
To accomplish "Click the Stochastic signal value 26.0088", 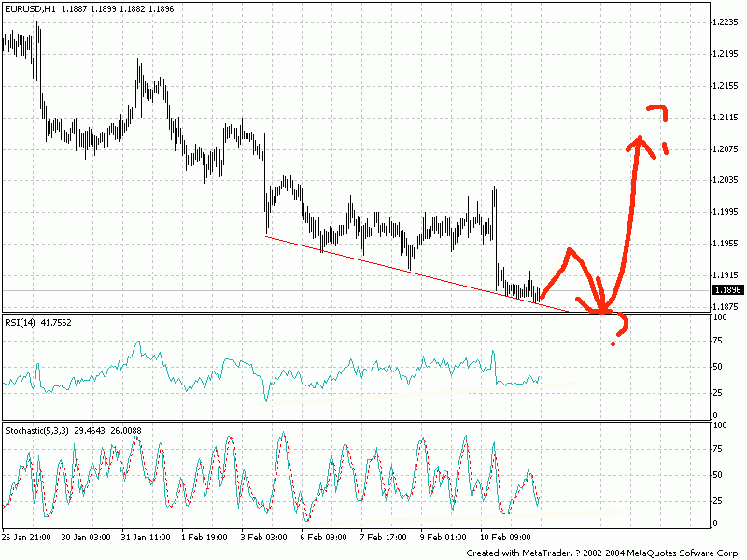I will tap(126, 430).
